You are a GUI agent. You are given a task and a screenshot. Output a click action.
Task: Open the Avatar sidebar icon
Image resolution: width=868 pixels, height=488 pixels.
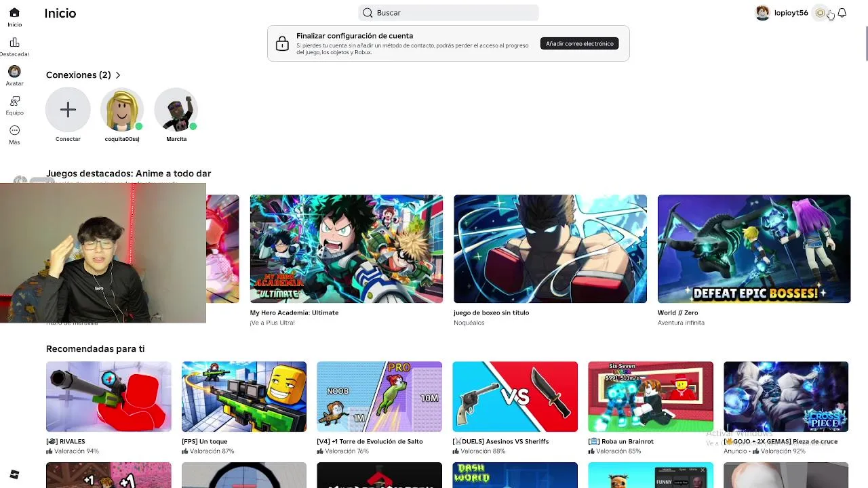[14, 71]
